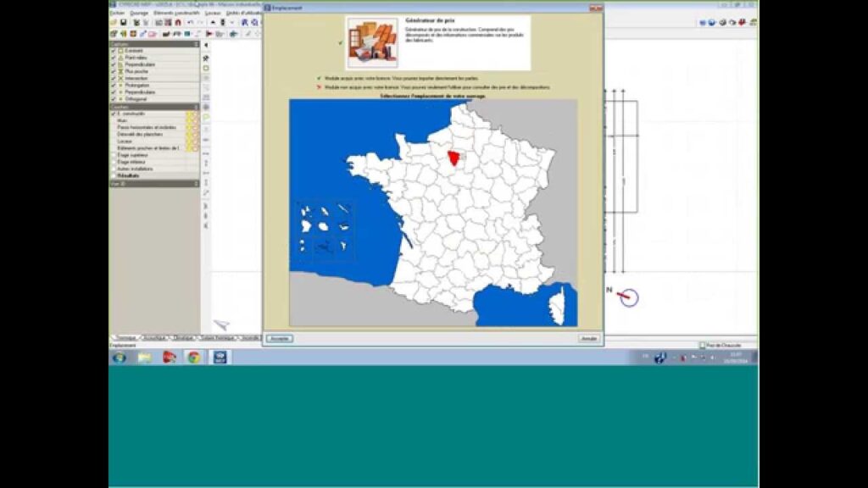Select the Corsica island on the map

coord(558,305)
